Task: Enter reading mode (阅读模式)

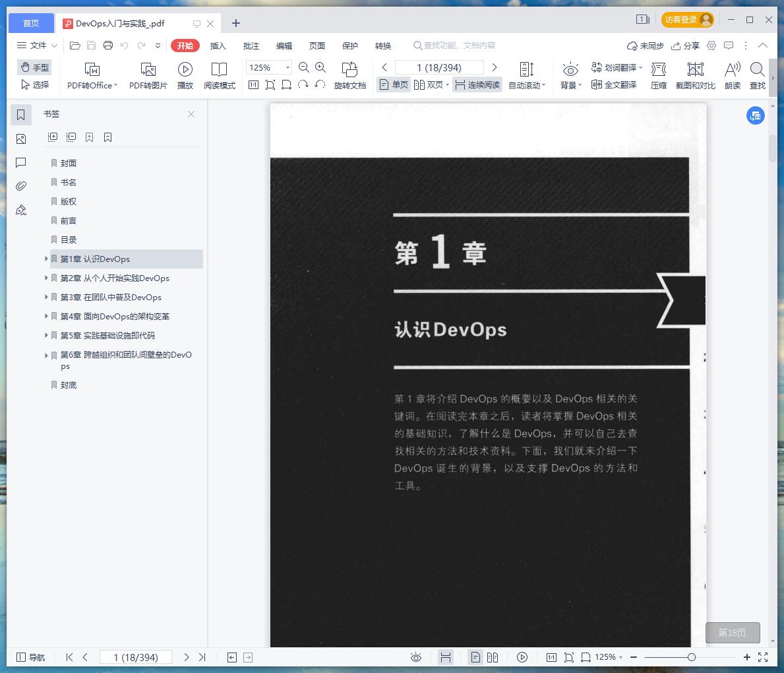Action: pyautogui.click(x=219, y=76)
